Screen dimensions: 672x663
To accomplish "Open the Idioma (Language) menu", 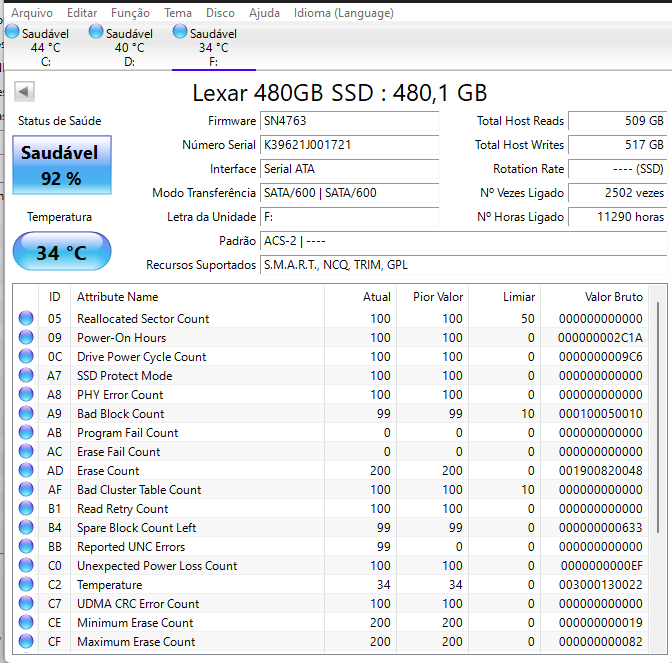I will (x=344, y=13).
